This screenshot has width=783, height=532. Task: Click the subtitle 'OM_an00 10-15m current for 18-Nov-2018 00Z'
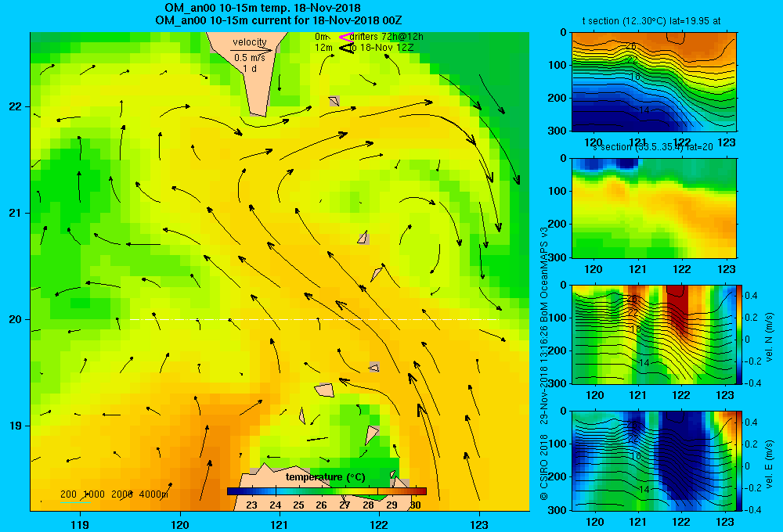point(279,20)
